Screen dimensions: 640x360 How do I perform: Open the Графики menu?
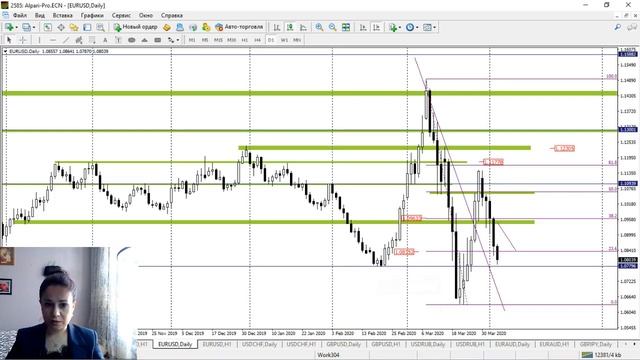pyautogui.click(x=92, y=16)
